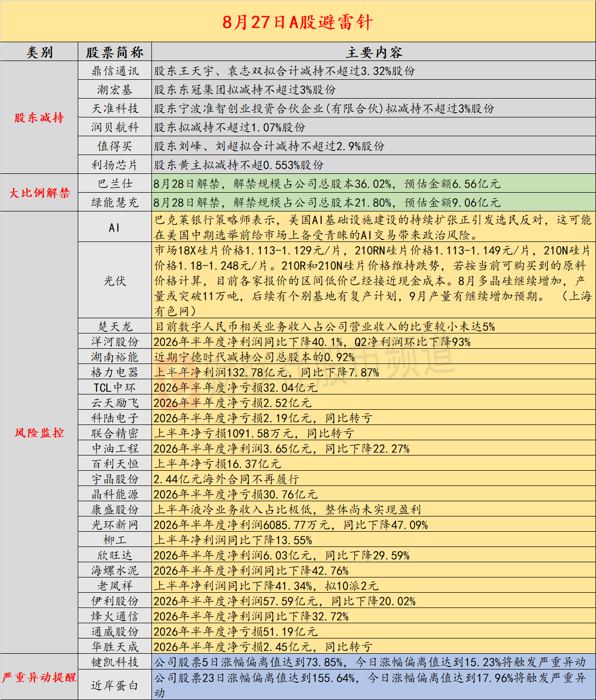Select the 类别 column header
The width and height of the screenshot is (596, 700).
pyautogui.click(x=39, y=52)
